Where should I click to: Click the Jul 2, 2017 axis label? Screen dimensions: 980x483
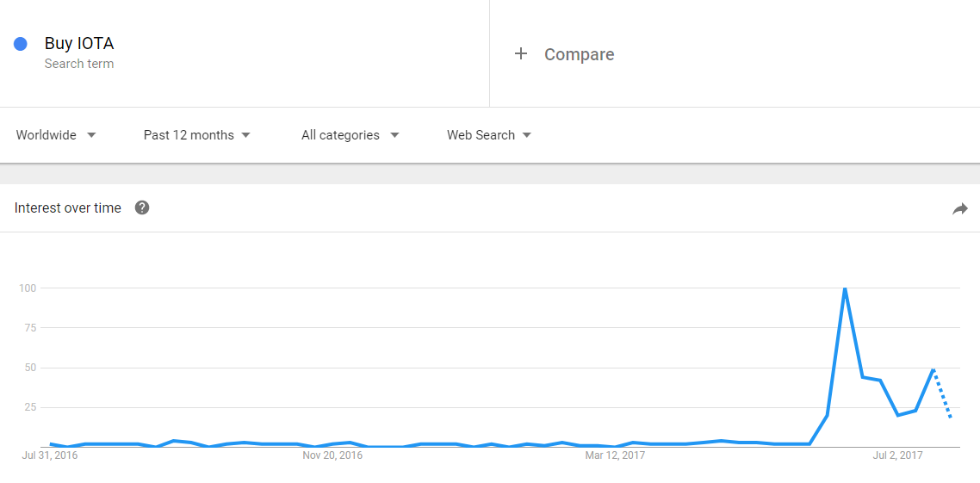pyautogui.click(x=897, y=455)
